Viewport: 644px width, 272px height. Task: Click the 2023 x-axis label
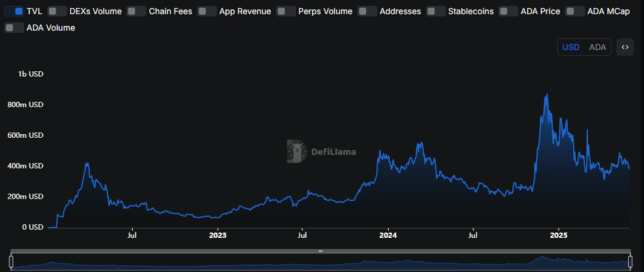(x=218, y=236)
